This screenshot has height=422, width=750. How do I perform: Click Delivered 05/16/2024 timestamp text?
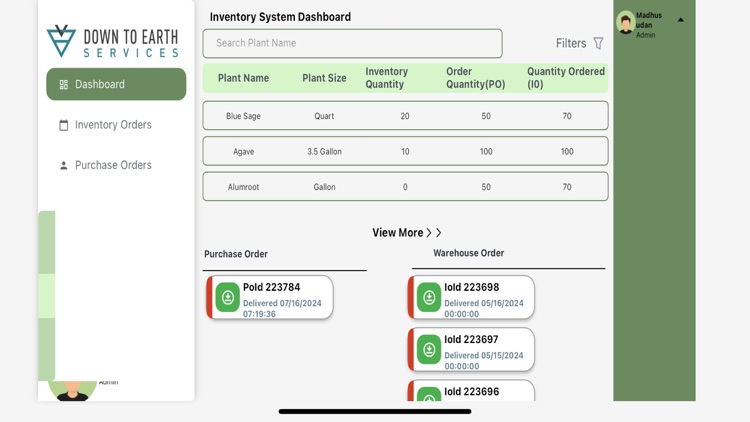point(484,309)
